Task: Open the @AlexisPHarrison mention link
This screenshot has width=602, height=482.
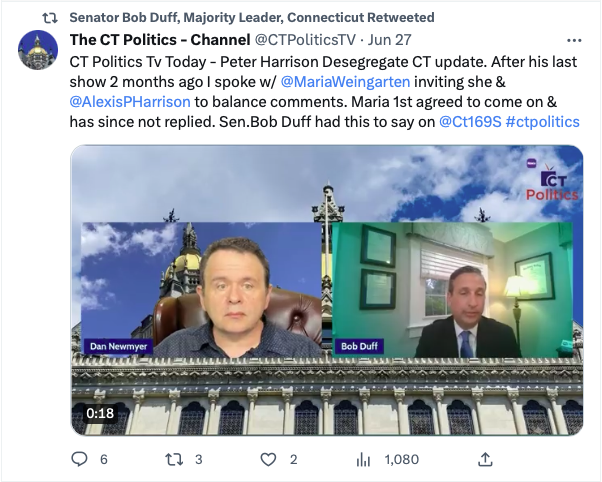Action: click(x=130, y=102)
